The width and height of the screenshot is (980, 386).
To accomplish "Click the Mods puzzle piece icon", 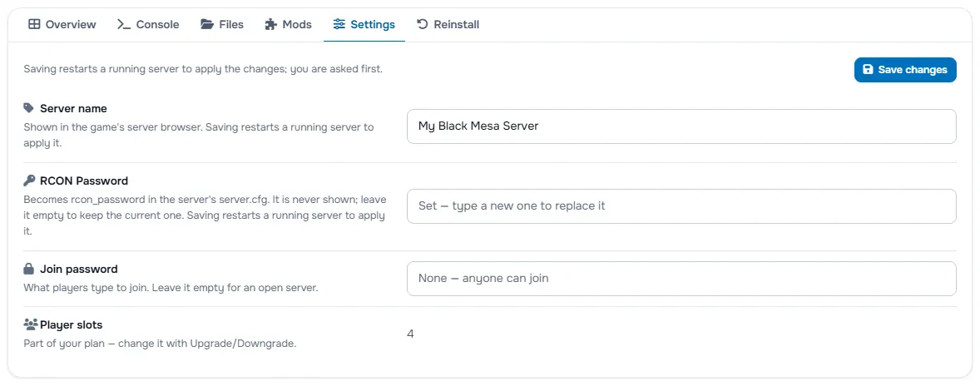I will 270,24.
